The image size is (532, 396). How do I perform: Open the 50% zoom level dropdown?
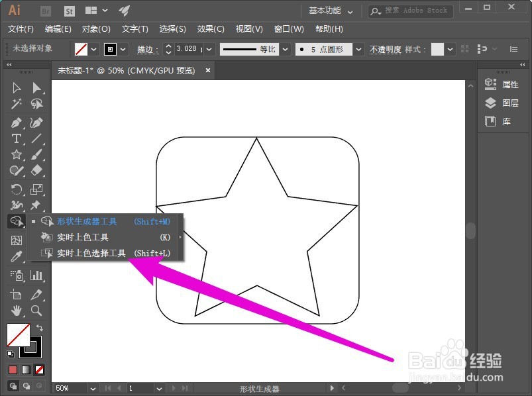[x=93, y=388]
